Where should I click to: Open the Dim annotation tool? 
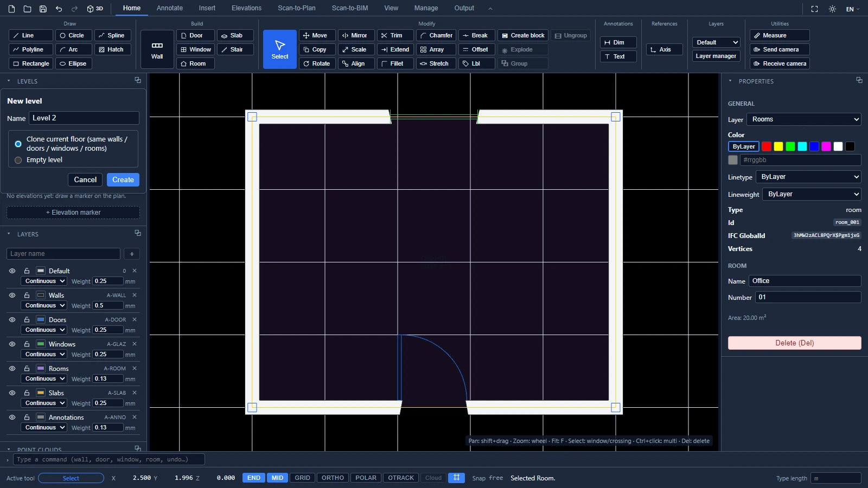pyautogui.click(x=618, y=42)
